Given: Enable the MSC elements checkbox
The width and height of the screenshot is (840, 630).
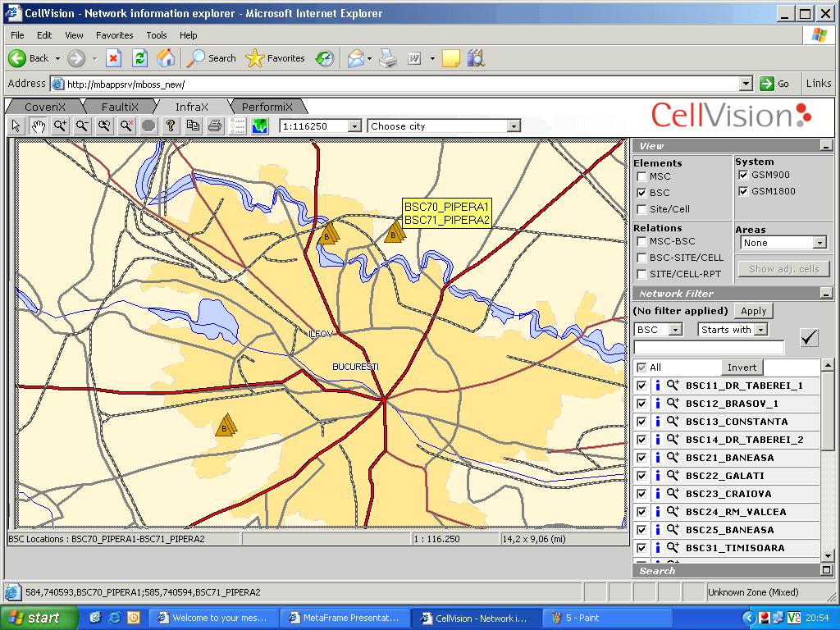Looking at the screenshot, I should coord(641,176).
